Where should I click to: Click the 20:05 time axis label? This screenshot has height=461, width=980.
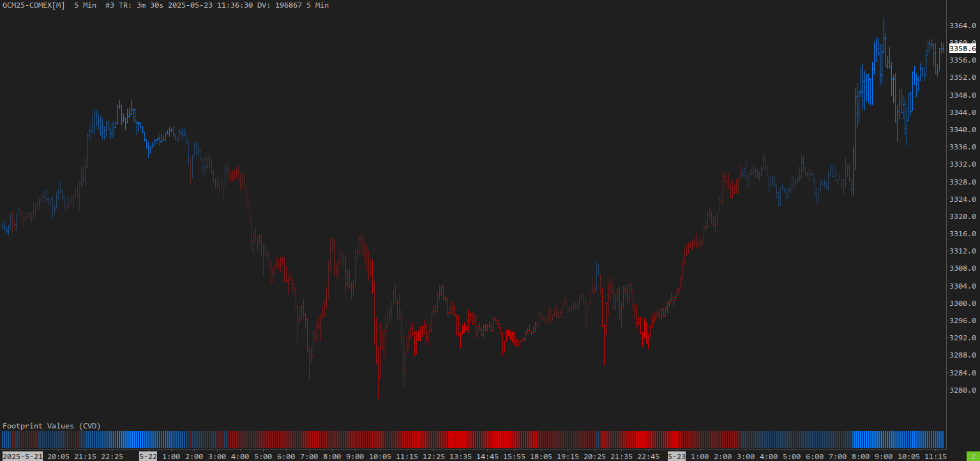click(x=59, y=457)
